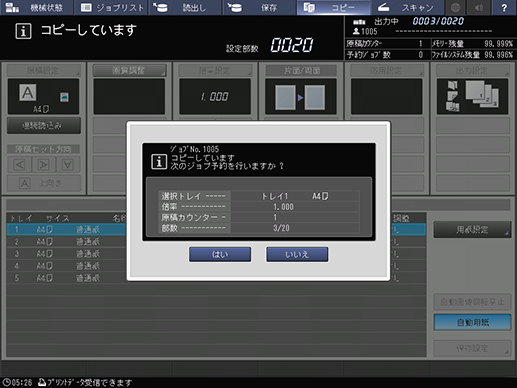Select tray 3 普通紙 row
Image resolution: width=517 pixels, height=388 pixels.
coord(216,254)
